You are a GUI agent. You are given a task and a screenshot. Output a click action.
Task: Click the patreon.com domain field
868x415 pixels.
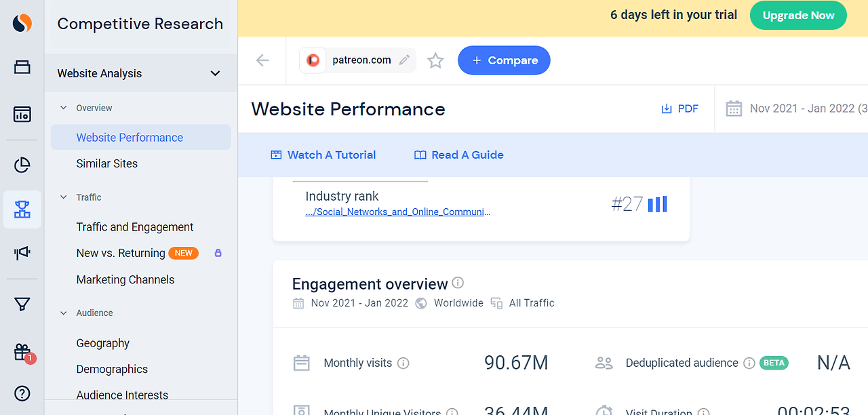pyautogui.click(x=357, y=60)
